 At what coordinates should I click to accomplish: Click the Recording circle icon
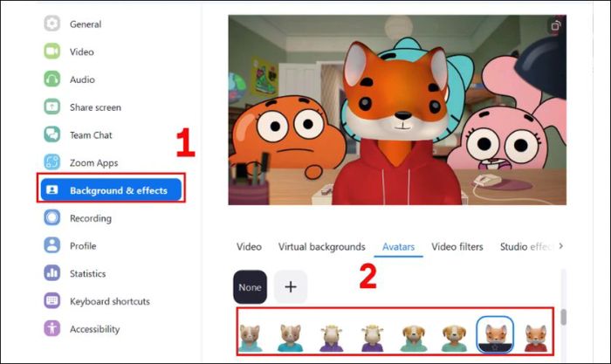51,218
